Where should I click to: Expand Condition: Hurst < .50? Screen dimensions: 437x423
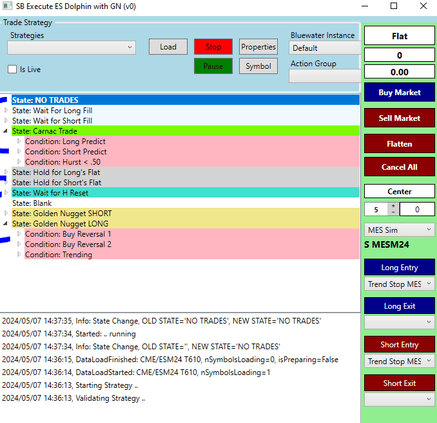(x=19, y=162)
